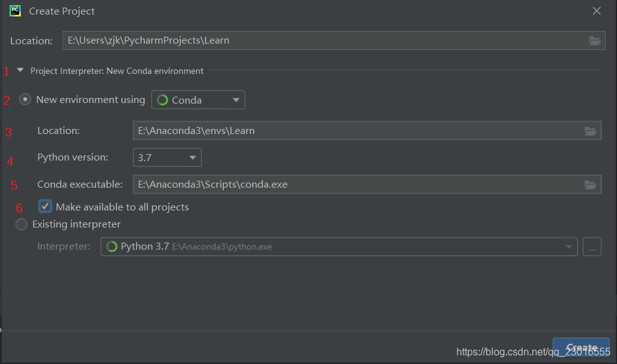Screen dimensions: 617x364
Task: Click the Project Interpreter: New Conda environment label
Action: pos(117,71)
